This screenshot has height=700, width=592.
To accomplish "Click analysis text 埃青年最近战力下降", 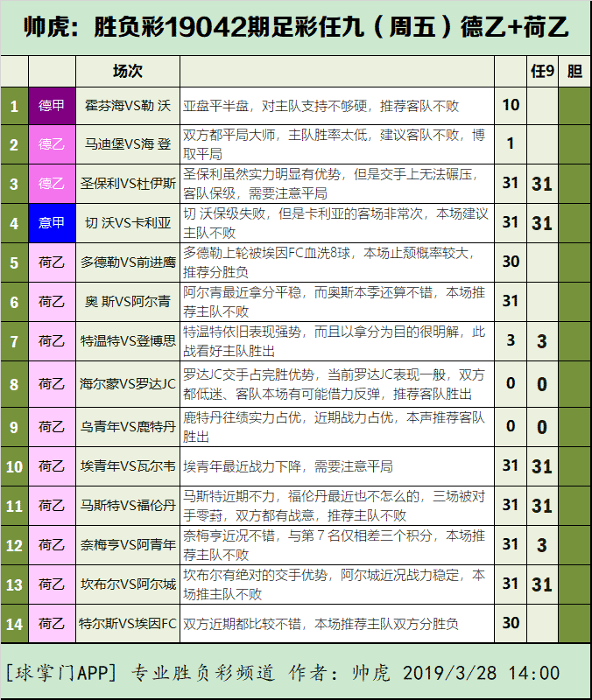I will coord(243,466).
